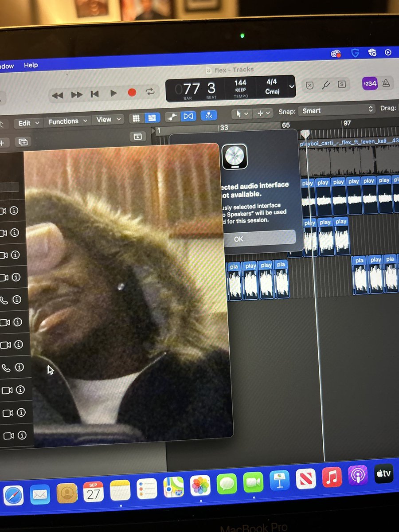399x532 pixels.
Task: Click the red Record button
Action: 132,93
